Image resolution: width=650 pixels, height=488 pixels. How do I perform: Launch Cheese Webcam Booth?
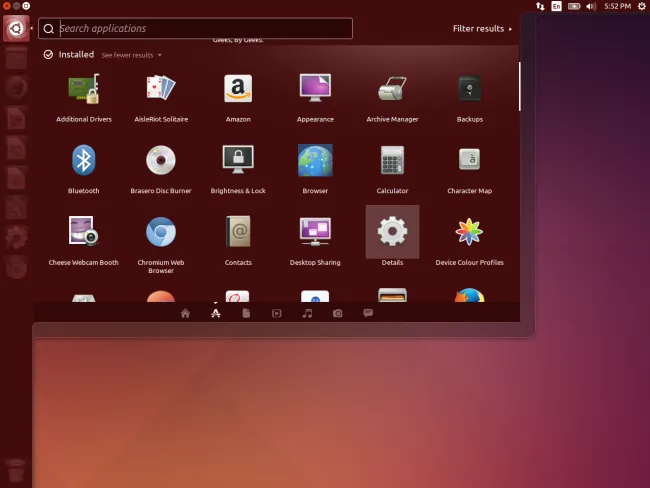click(84, 233)
